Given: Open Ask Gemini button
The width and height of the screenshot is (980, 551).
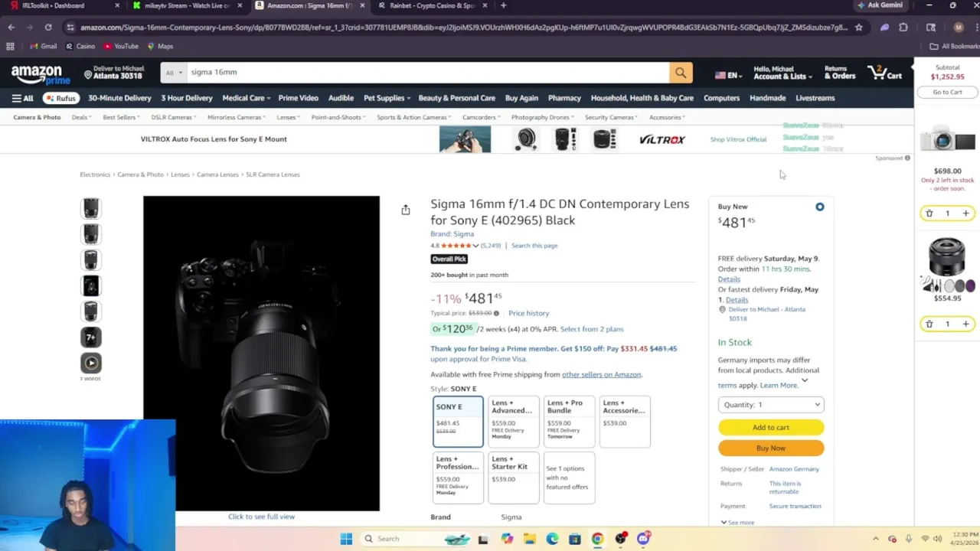Looking at the screenshot, I should pyautogui.click(x=880, y=5).
